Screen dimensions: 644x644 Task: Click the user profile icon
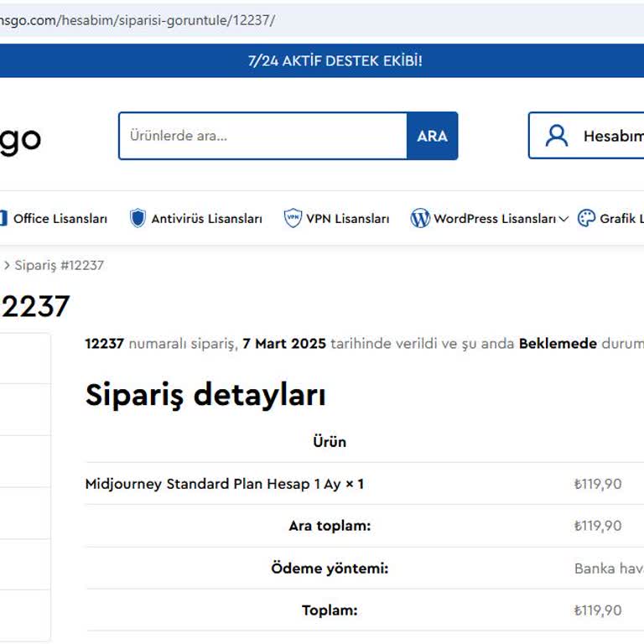557,136
